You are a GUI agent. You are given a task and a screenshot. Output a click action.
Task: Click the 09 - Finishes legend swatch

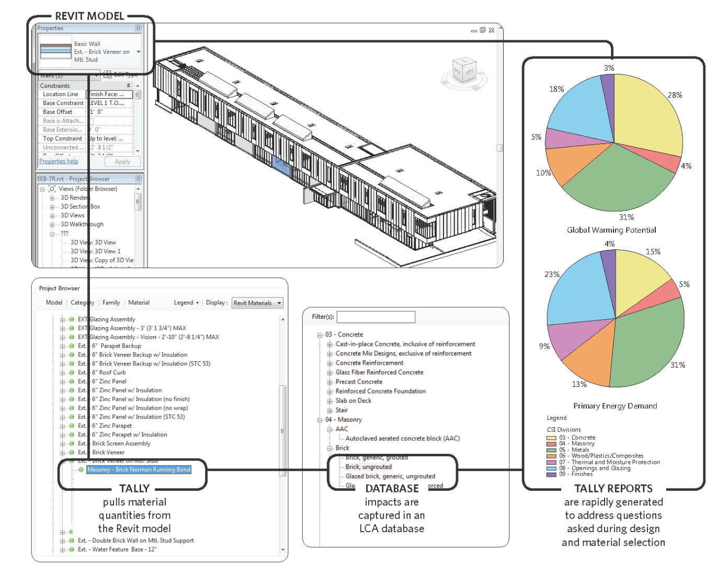551,475
